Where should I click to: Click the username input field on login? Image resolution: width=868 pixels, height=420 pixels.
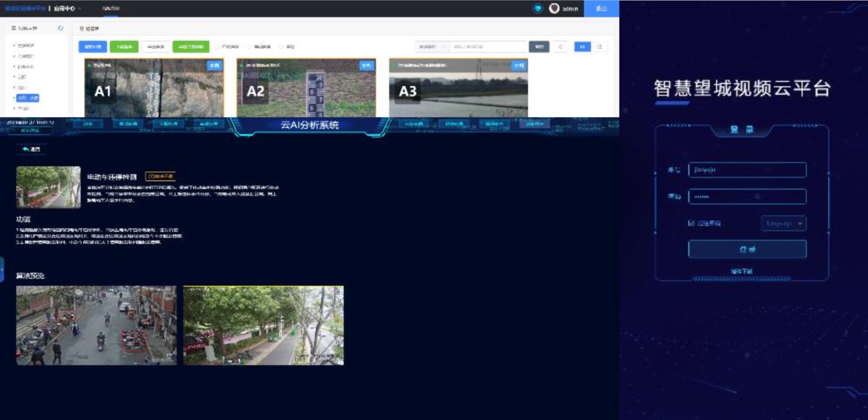747,170
